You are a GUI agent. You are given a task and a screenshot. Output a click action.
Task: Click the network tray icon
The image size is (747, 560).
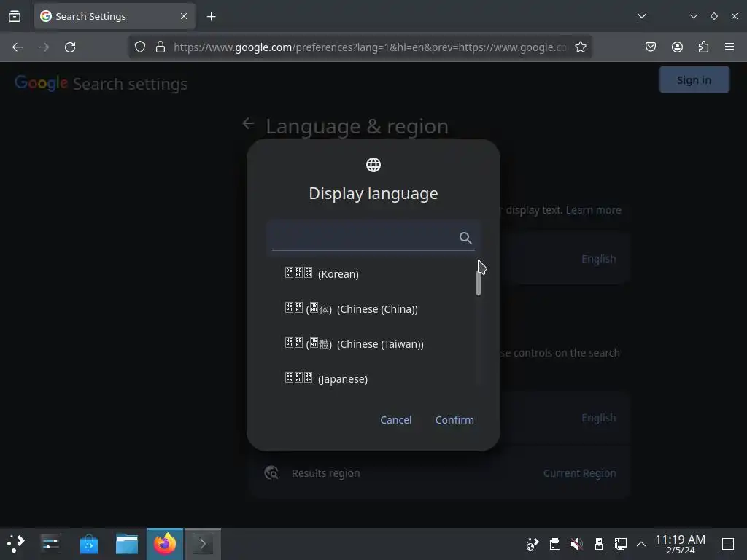620,544
